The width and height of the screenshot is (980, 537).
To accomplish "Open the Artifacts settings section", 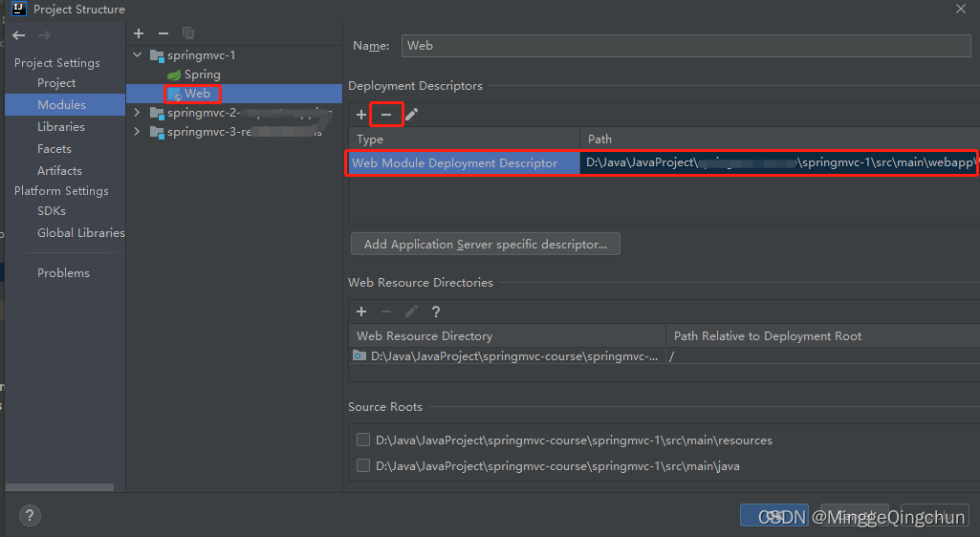I will [x=59, y=171].
